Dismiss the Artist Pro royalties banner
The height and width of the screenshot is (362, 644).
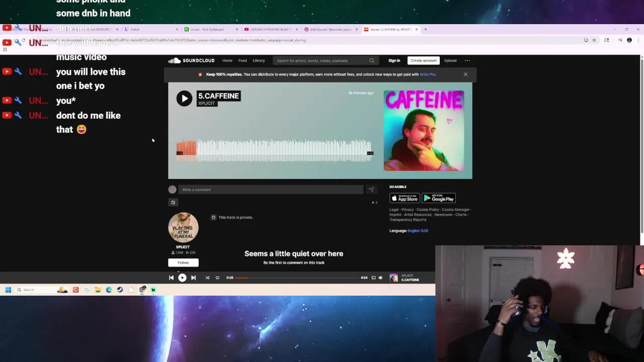(465, 74)
